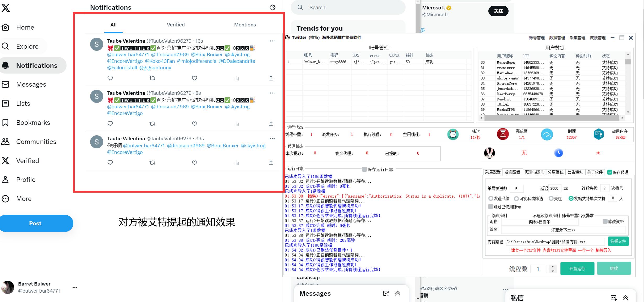Image resolution: width=644 pixels, height=302 pixels.
Task: Uncheck the 保存代理 checkbox
Action: click(610, 172)
